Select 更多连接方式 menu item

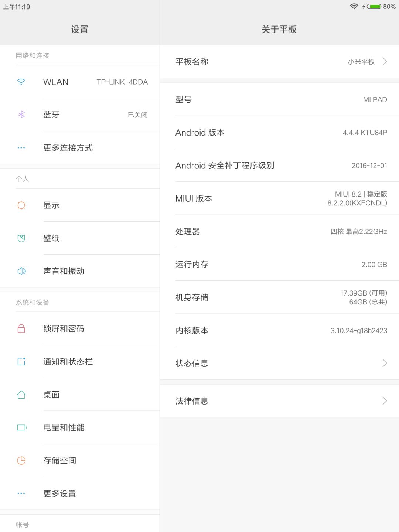80,148
